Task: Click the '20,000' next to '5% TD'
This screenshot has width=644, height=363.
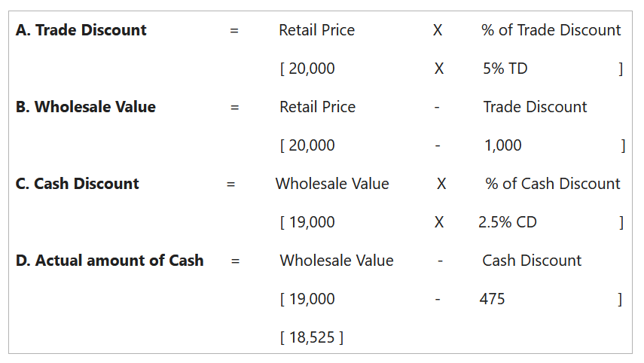Action: [310, 69]
